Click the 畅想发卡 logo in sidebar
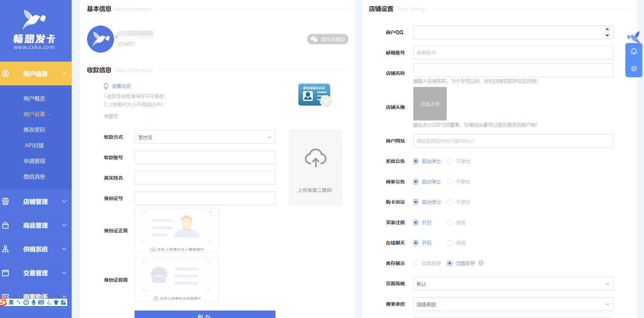The height and width of the screenshot is (318, 644). click(x=34, y=31)
